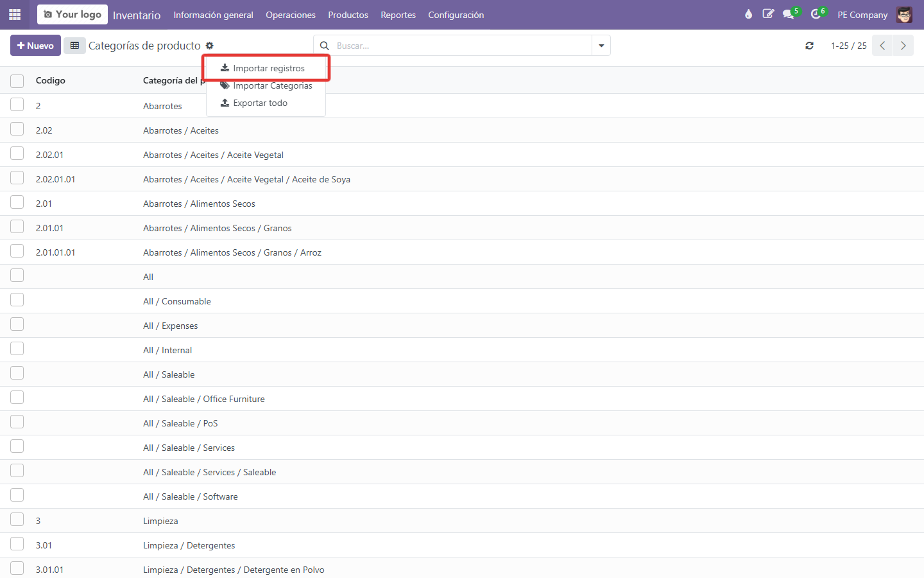Go to next page with right chevron
Screen dimensions: 924x578
tap(903, 46)
